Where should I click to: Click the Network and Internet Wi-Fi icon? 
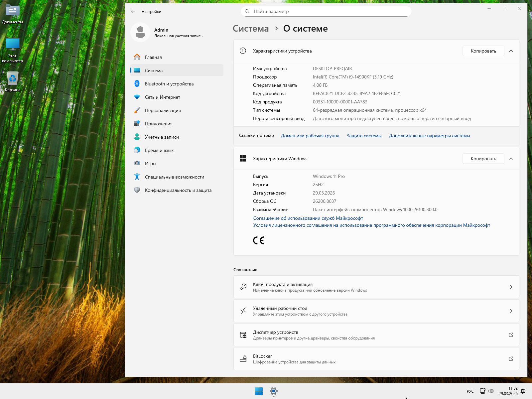[137, 97]
